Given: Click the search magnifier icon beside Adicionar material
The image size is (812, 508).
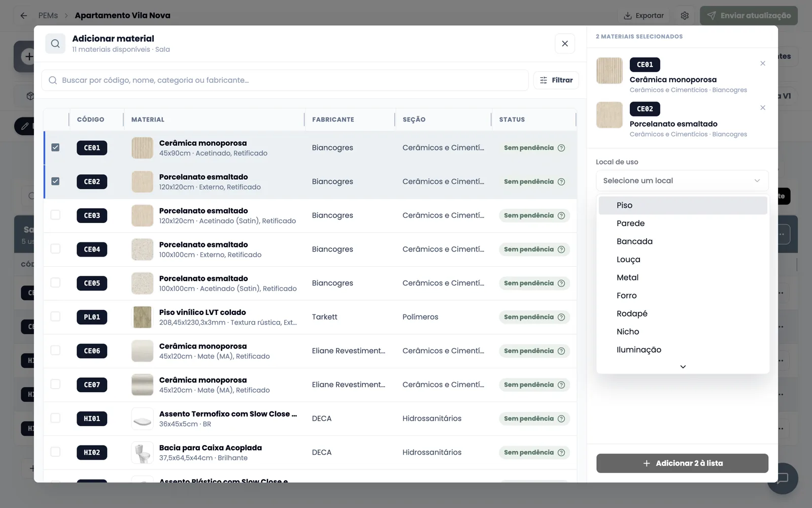Looking at the screenshot, I should 55,44.
